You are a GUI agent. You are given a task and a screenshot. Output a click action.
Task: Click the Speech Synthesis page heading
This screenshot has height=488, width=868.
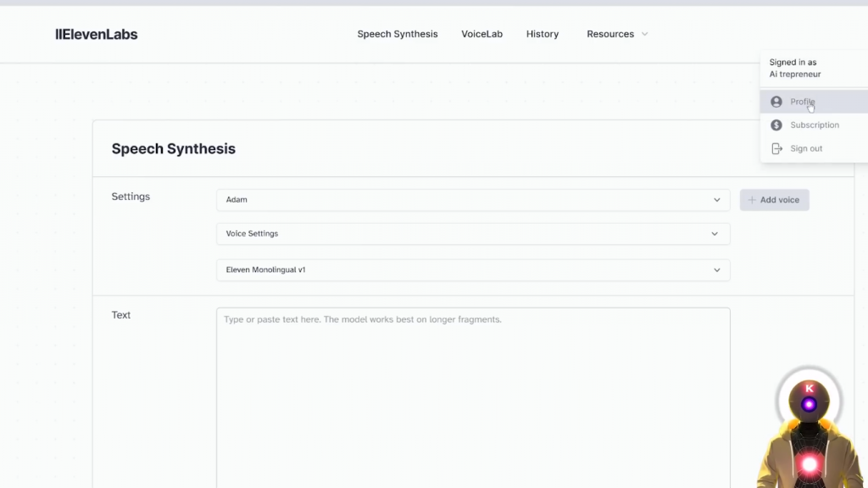(173, 148)
